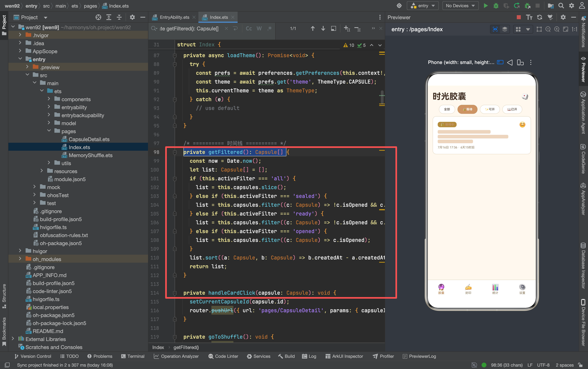Refresh the Previewer panel
Screen dimensions: 588x369
coord(539,17)
